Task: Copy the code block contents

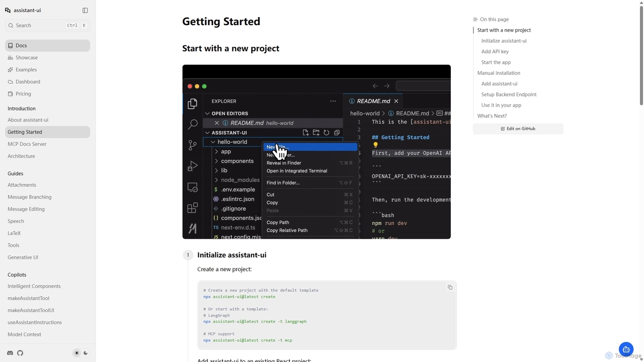Action: tap(450, 288)
